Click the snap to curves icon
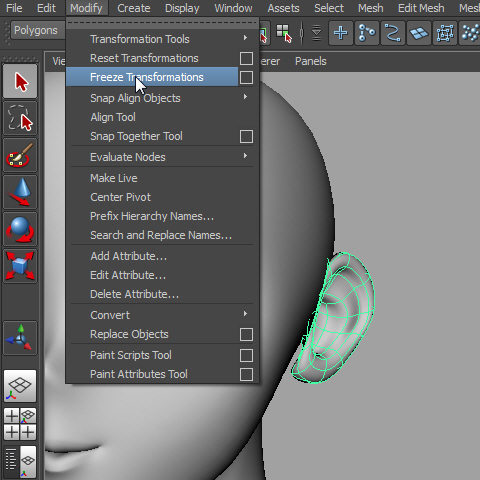 pos(393,33)
